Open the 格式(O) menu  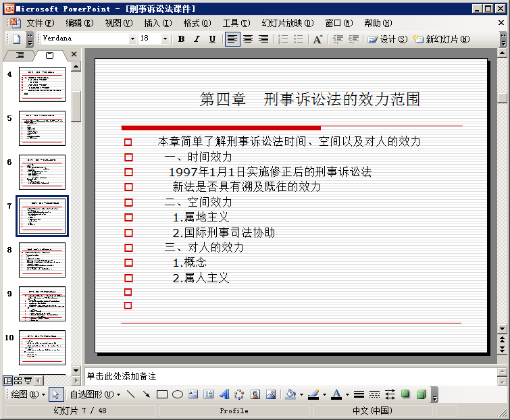click(x=197, y=23)
